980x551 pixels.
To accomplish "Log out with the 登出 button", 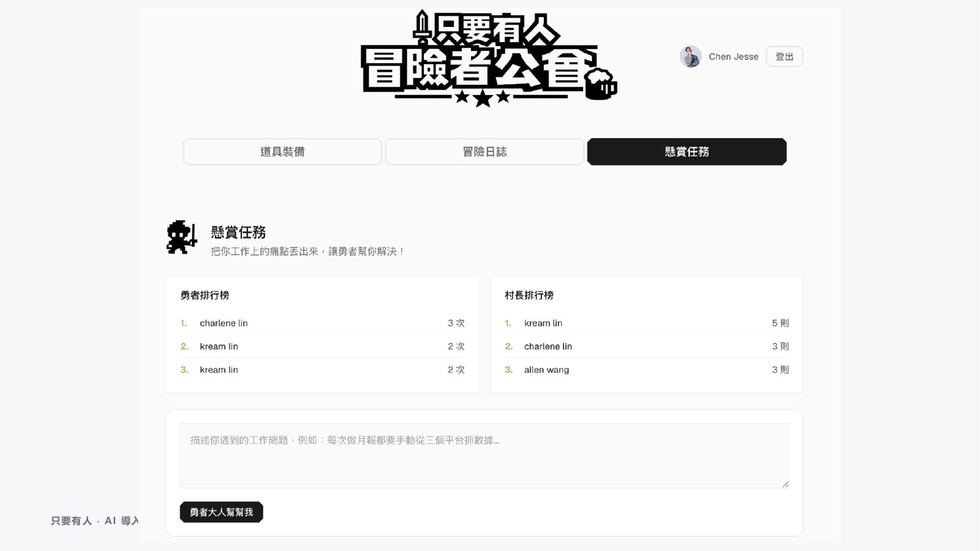I will (x=784, y=56).
